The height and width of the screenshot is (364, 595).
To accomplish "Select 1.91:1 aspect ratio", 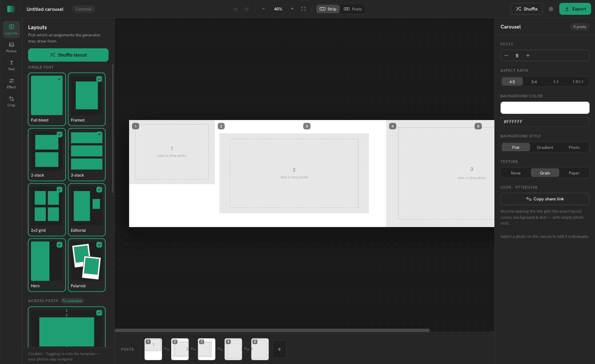I will coord(578,82).
